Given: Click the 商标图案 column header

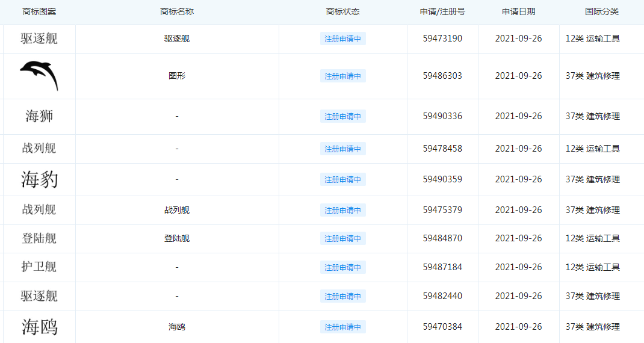Looking at the screenshot, I should (x=39, y=11).
